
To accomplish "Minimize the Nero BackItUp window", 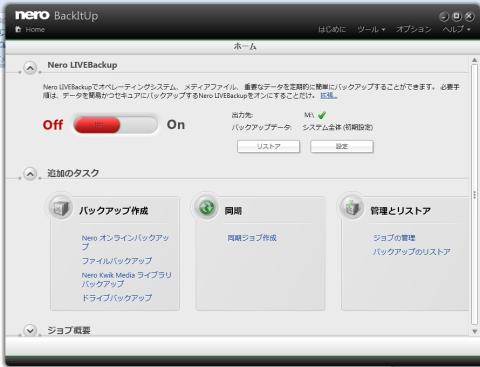I will [444, 16].
